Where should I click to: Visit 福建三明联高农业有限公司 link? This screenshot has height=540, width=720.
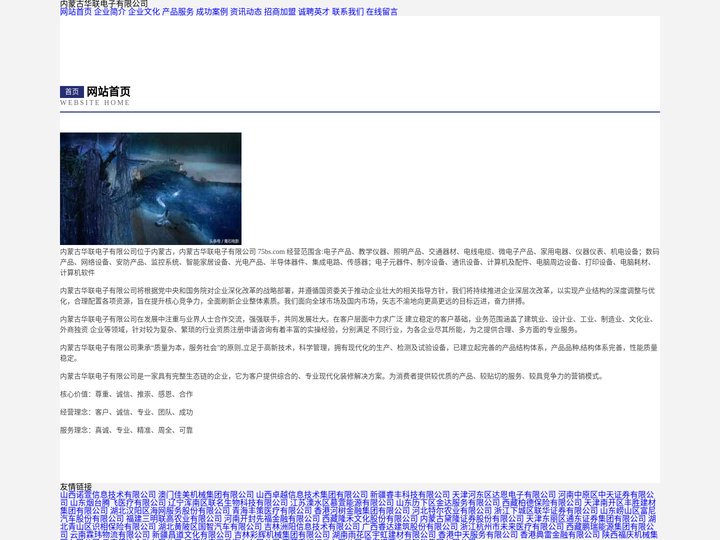coord(174,518)
